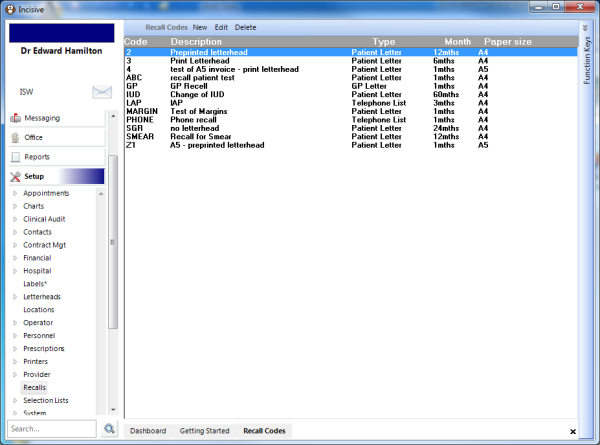The width and height of the screenshot is (600, 445).
Task: Select the SMEAR recall code row
Action: click(351, 137)
